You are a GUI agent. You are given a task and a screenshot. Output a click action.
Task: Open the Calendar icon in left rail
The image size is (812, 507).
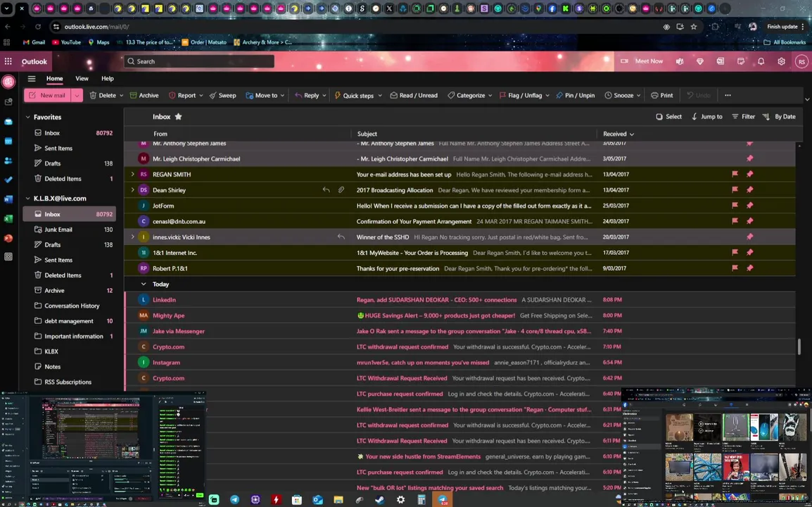click(x=8, y=141)
